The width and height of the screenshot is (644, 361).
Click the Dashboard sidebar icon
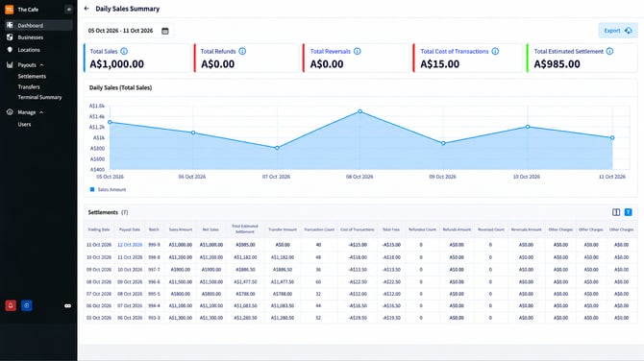click(10, 25)
